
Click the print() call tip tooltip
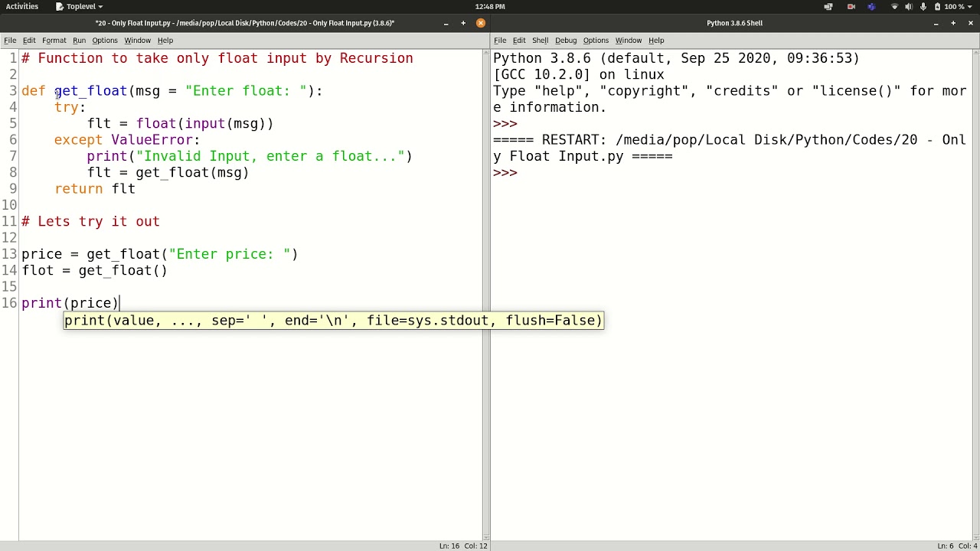[333, 321]
